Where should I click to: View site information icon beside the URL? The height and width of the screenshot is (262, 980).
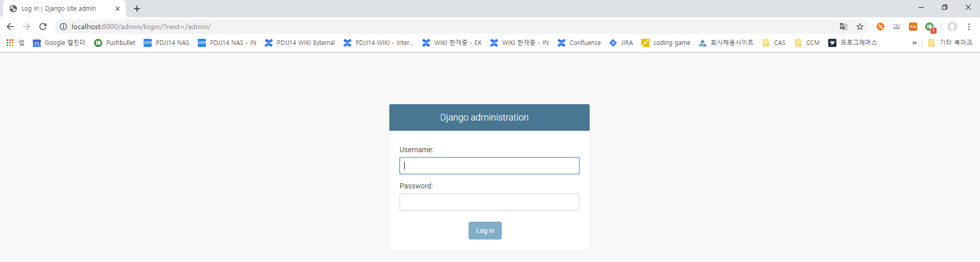63,27
